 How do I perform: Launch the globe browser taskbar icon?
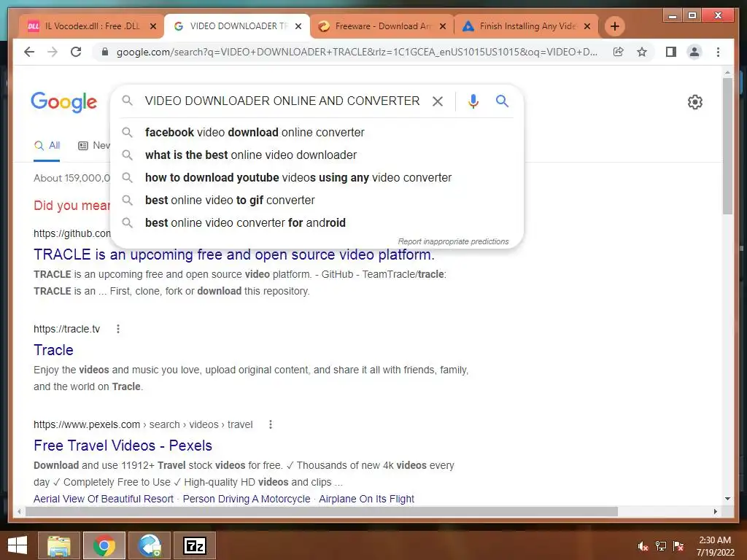click(150, 545)
